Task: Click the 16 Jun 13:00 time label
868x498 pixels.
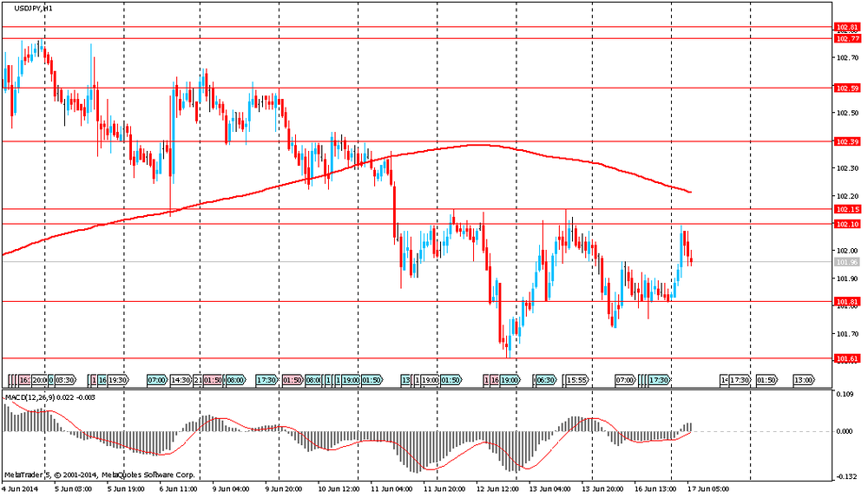Action: pos(655,489)
